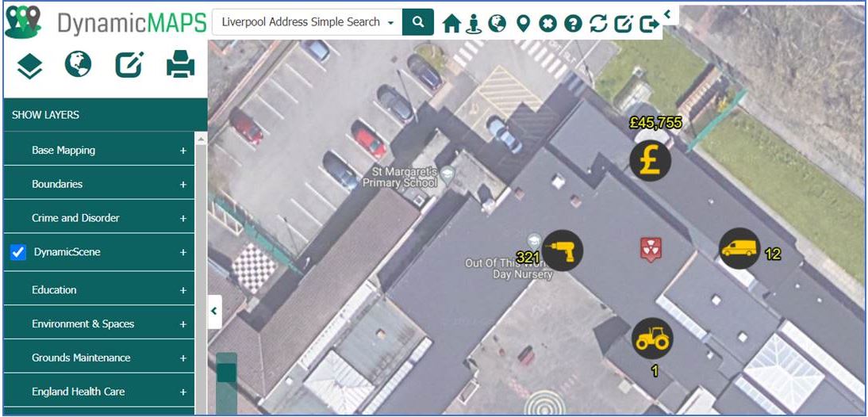Click the refresh arrows icon
Viewport: 868px width, 417px height.
pos(598,24)
